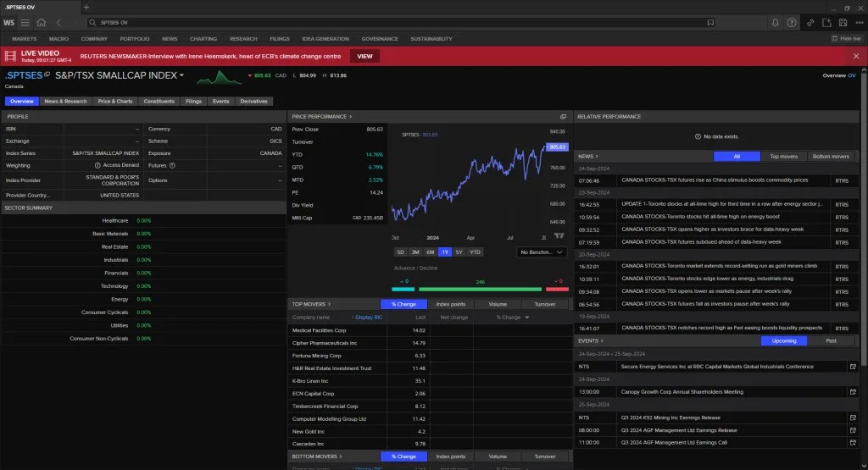Select the 6M chart range
Viewport: 868px width, 470px height.
click(430, 252)
